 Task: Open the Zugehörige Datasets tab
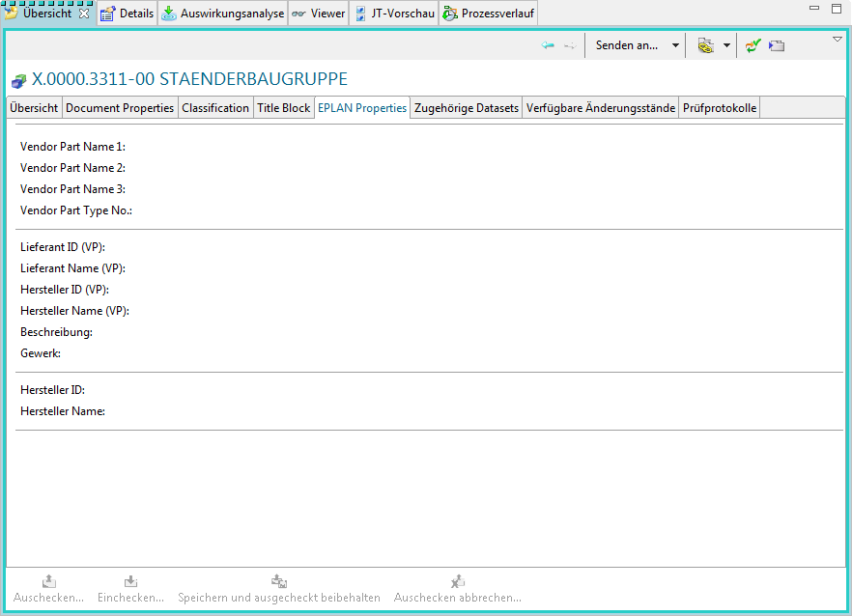[466, 108]
